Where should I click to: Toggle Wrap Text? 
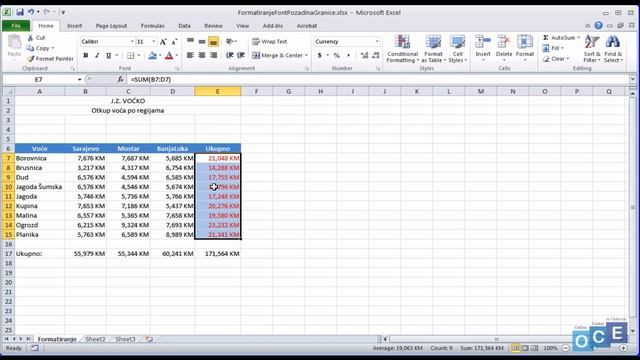pos(270,41)
